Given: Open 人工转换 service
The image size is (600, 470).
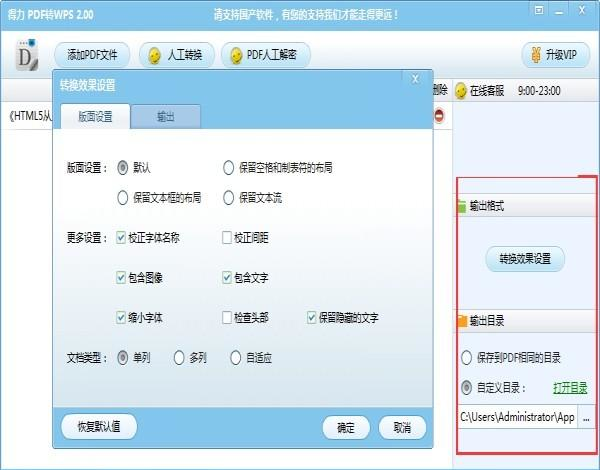Looking at the screenshot, I should pos(176,55).
